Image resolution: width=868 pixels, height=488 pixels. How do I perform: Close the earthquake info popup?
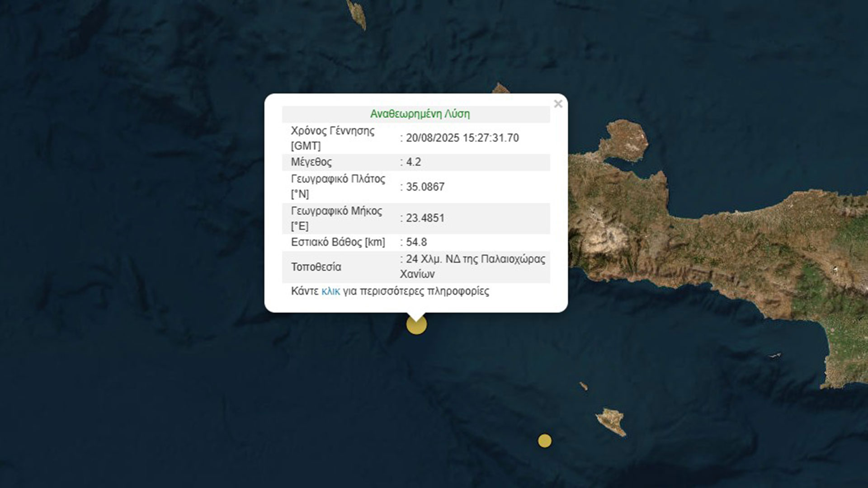(558, 104)
